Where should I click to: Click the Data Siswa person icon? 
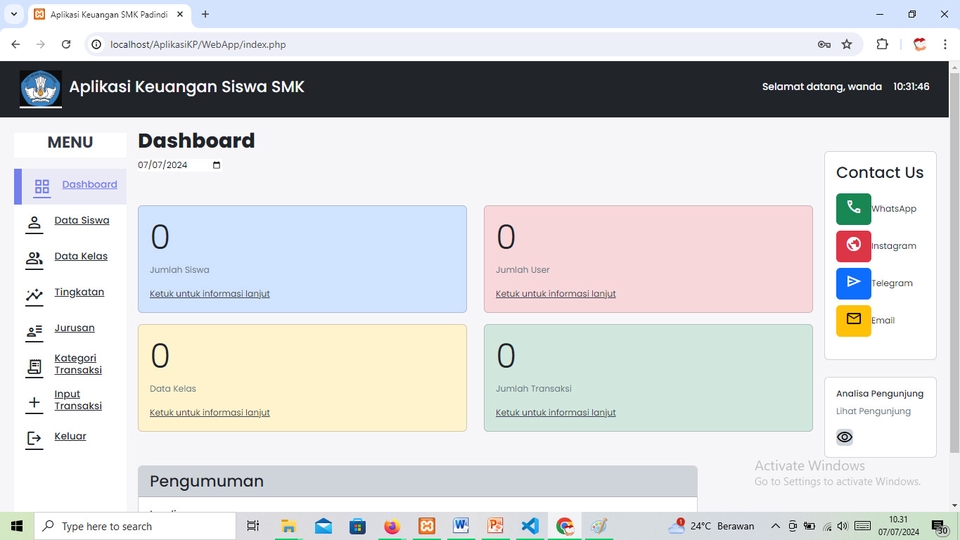tap(34, 223)
